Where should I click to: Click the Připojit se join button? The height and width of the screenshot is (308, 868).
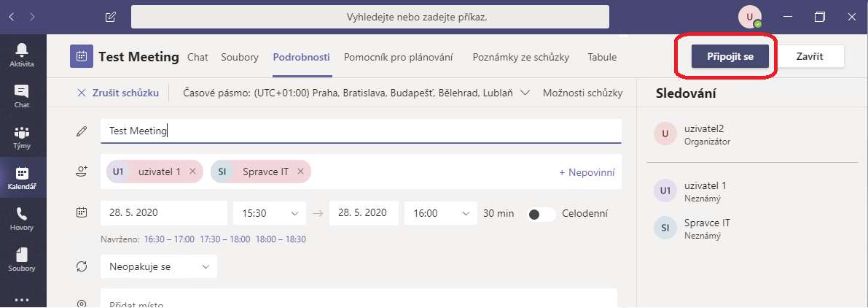pos(730,57)
